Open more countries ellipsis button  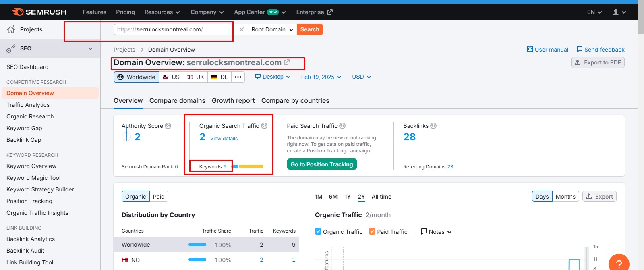tap(238, 77)
